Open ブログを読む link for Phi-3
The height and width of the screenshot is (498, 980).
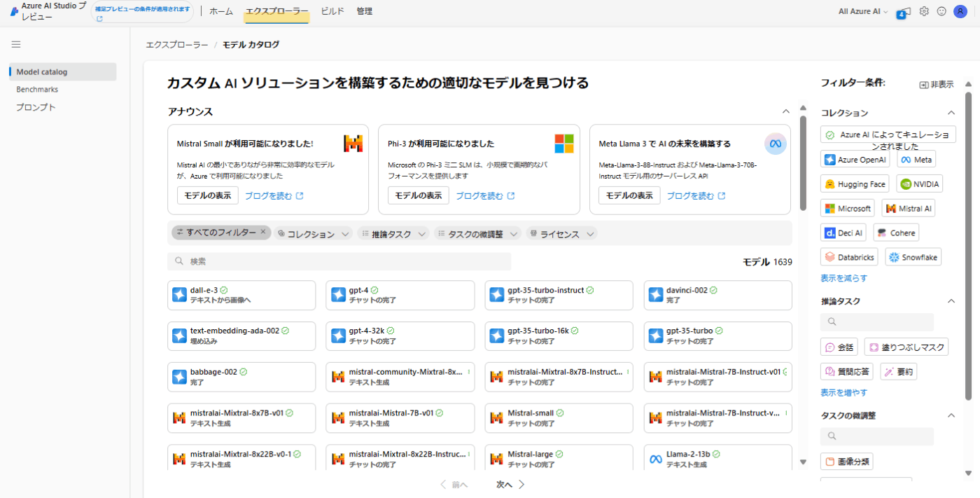coord(485,195)
